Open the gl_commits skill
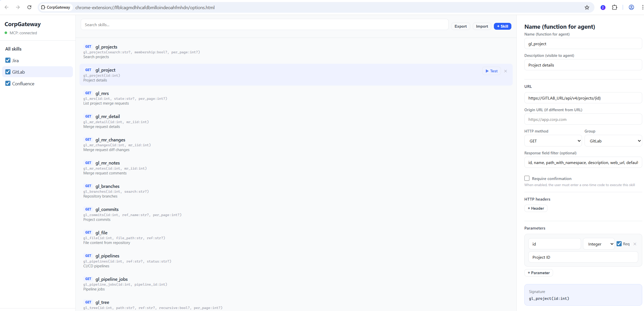 (296, 214)
